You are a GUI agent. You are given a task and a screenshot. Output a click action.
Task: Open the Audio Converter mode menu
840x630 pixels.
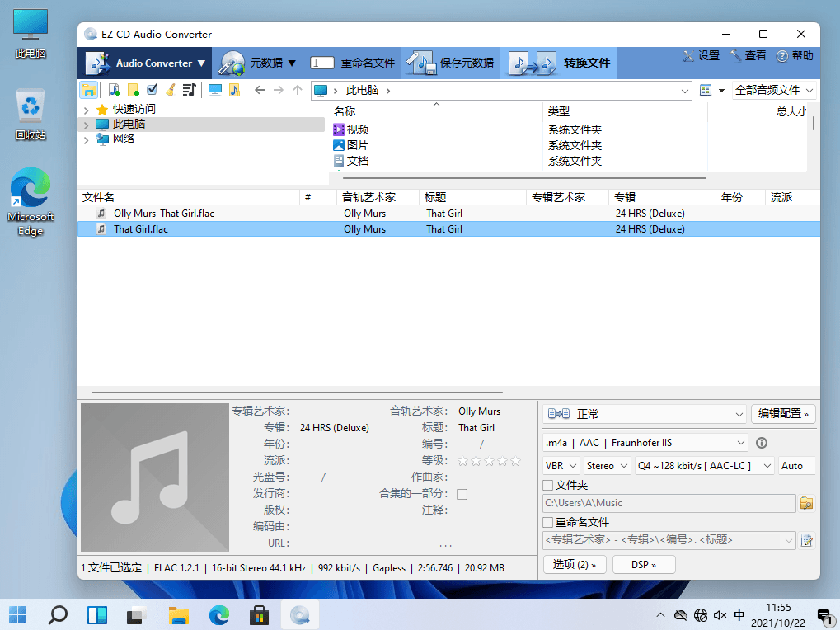[144, 63]
